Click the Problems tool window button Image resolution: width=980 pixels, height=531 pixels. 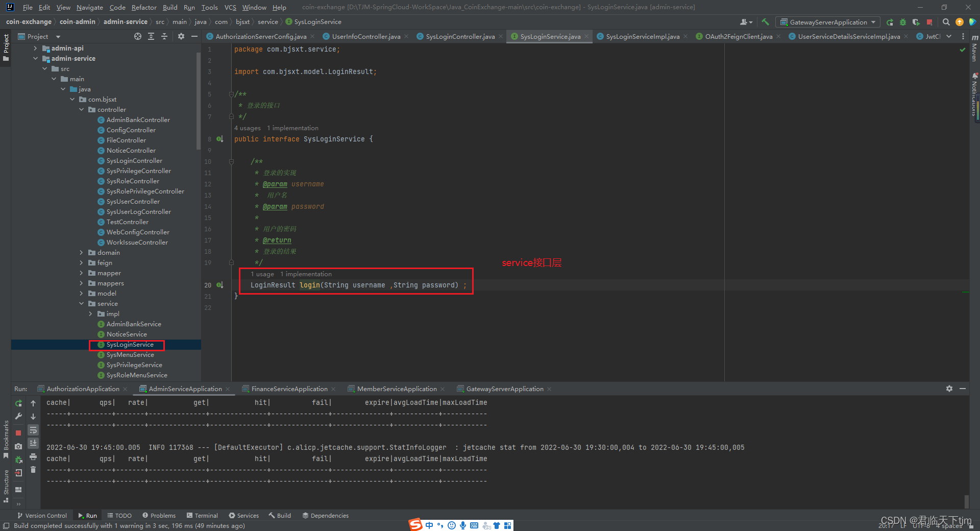click(x=159, y=516)
